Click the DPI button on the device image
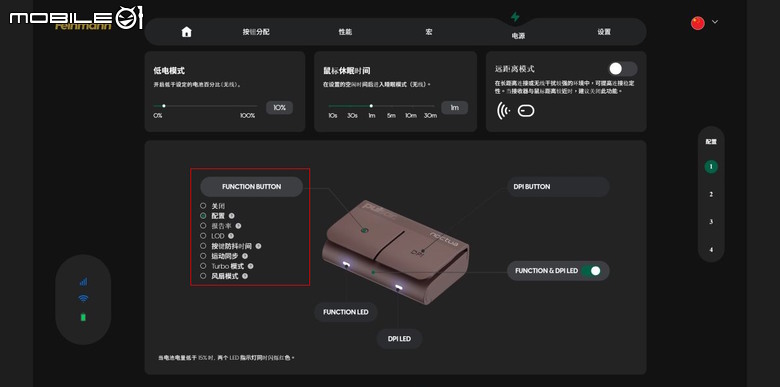Viewport: 780px width, 387px height. [418, 252]
